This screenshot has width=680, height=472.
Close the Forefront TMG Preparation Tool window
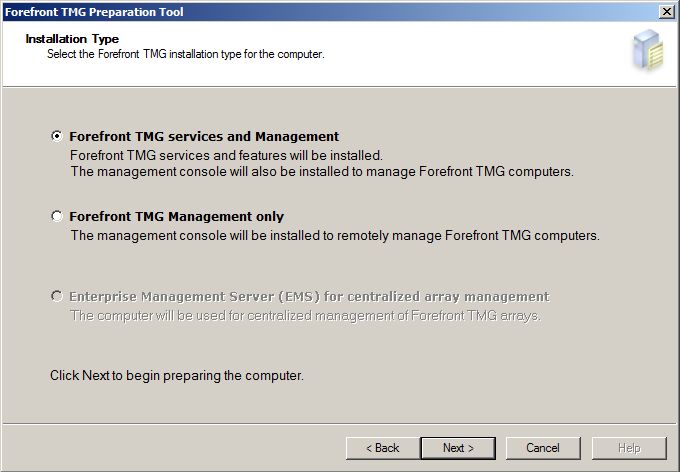667,12
